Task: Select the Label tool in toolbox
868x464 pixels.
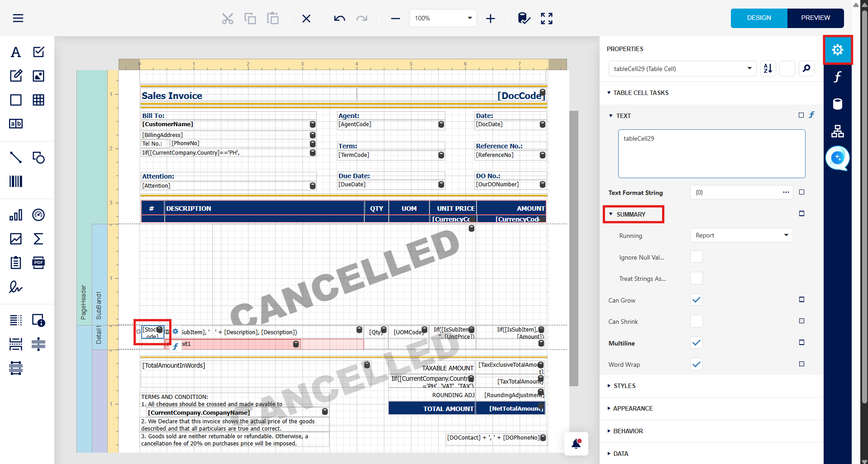Action: tap(16, 52)
